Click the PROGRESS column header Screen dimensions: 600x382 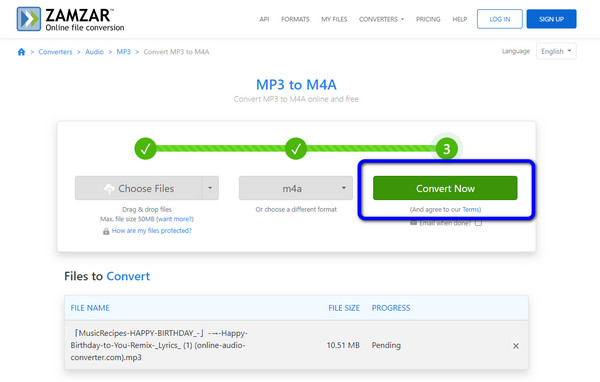coord(391,308)
